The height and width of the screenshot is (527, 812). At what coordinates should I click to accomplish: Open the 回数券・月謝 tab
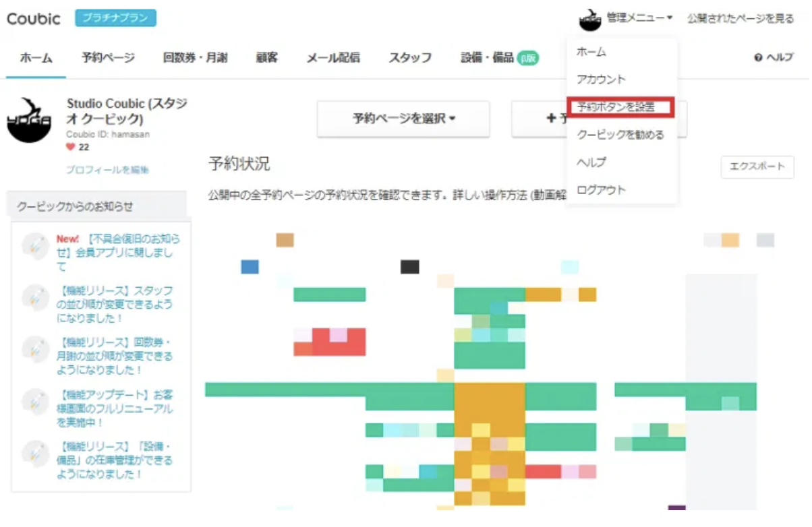point(195,58)
